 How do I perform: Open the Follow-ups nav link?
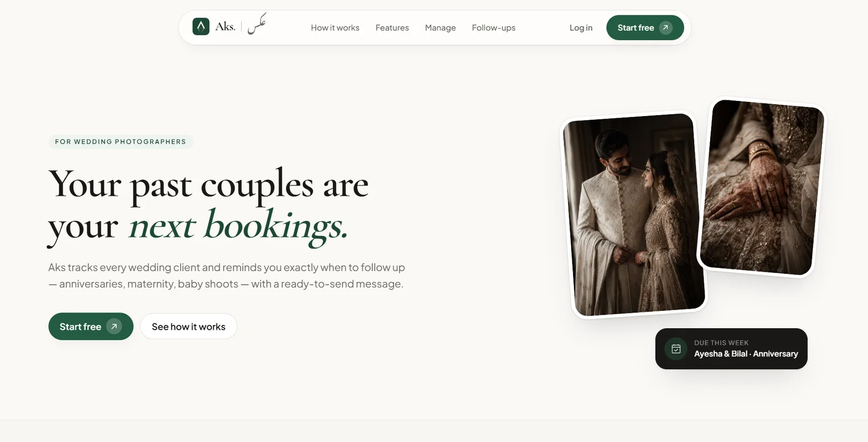pyautogui.click(x=494, y=28)
